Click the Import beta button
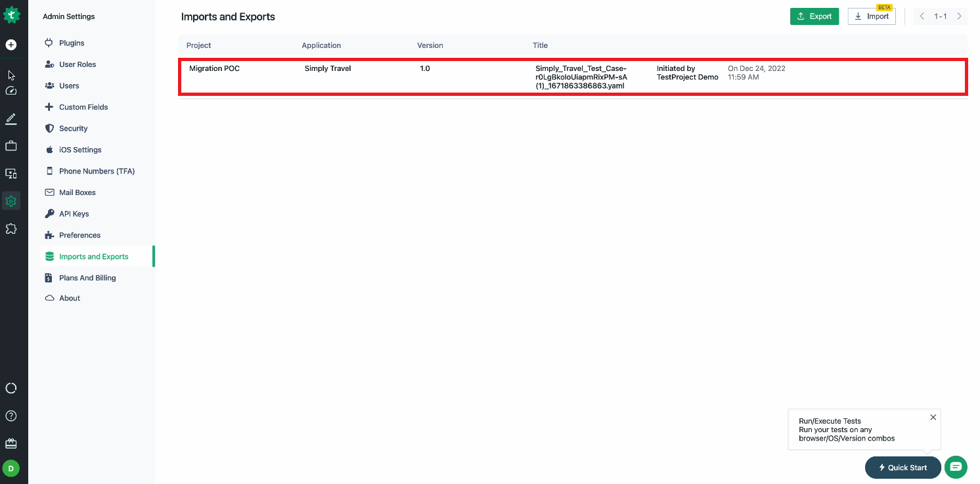Image resolution: width=980 pixels, height=484 pixels. (x=872, y=16)
